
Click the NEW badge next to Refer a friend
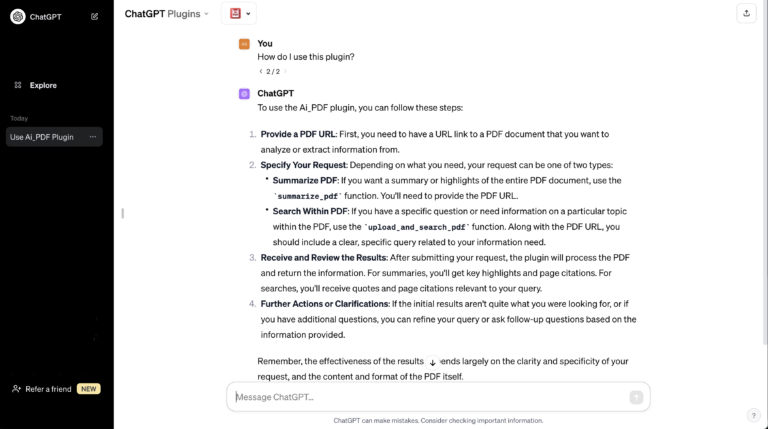click(89, 389)
